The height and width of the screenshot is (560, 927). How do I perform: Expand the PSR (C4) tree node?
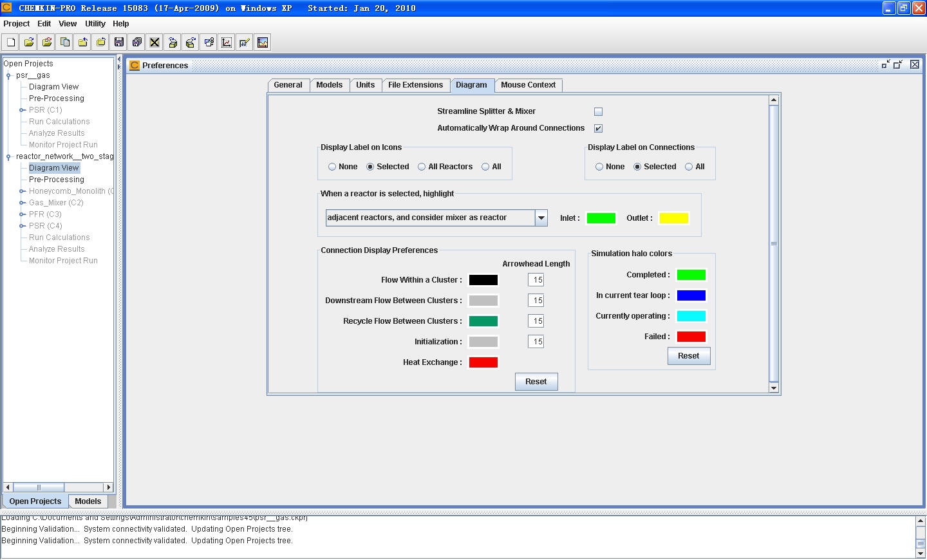click(22, 226)
